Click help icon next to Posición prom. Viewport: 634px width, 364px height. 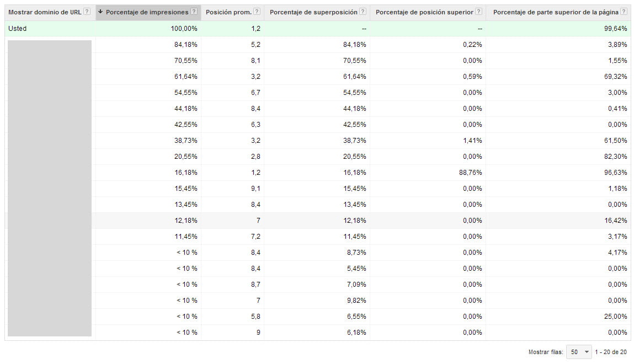257,12
